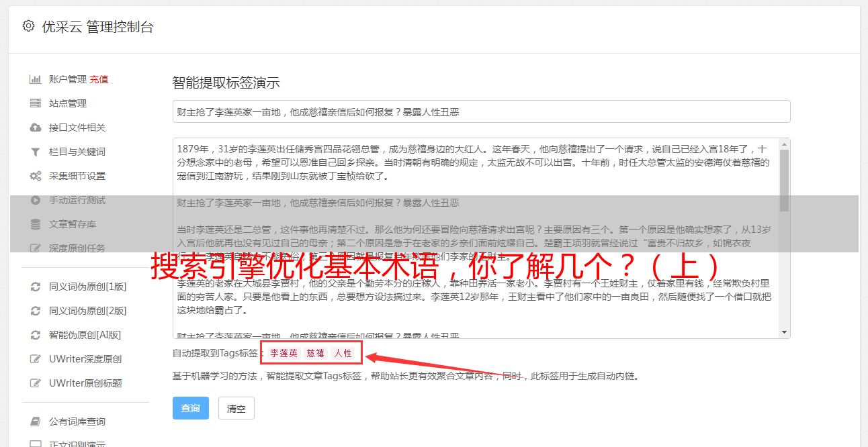Click the cloud upload icon for 接口文件相关
The image size is (868, 447).
click(36, 128)
